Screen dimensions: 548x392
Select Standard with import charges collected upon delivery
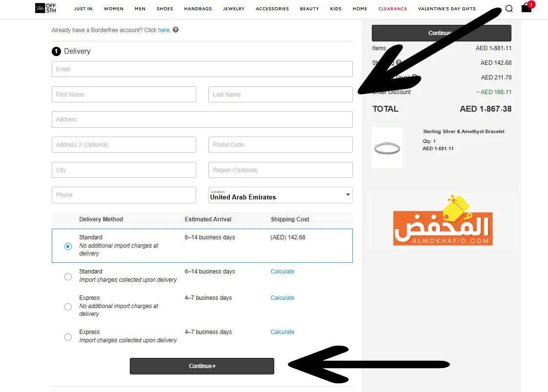tap(68, 277)
